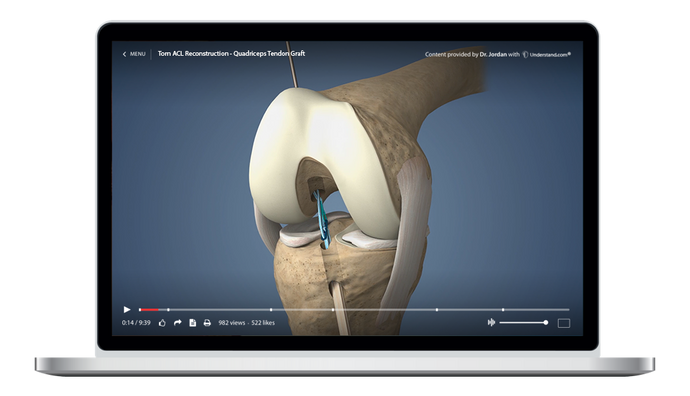The image size is (690, 396).
Task: Like the video with thumbs-up icon
Action: tap(162, 323)
